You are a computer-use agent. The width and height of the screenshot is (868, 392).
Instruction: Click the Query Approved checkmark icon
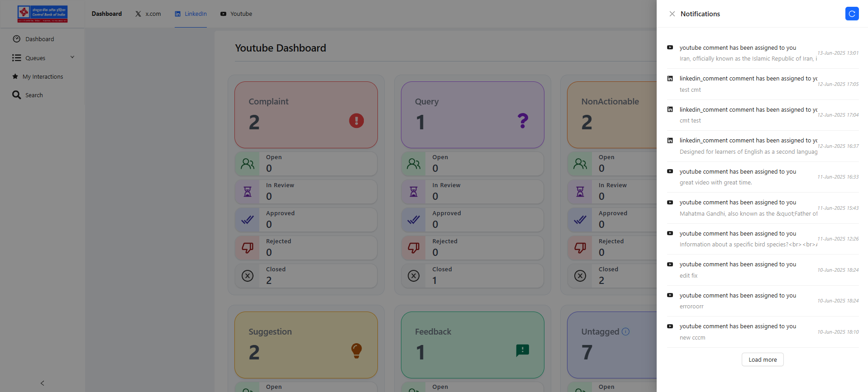tap(414, 220)
